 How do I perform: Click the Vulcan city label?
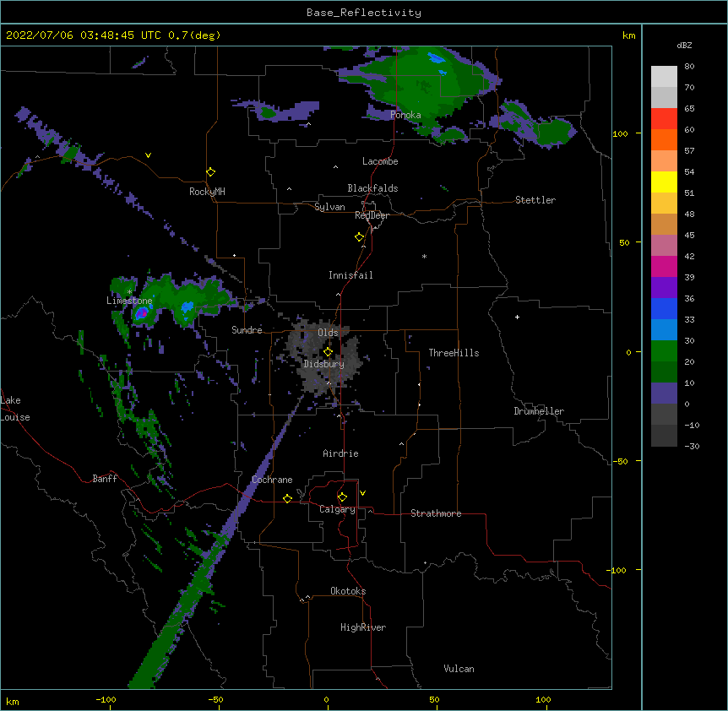click(459, 669)
